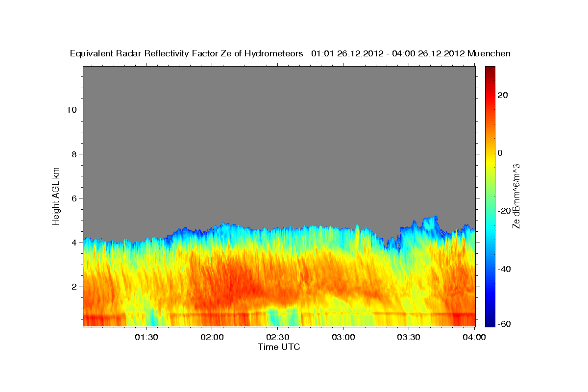This screenshot has height=392, width=588.
Task: Click the colorbar '-40' value label
Action: 503,269
